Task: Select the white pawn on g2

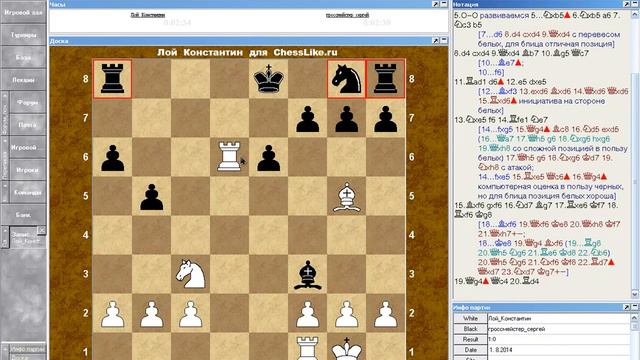Action: coord(347,313)
